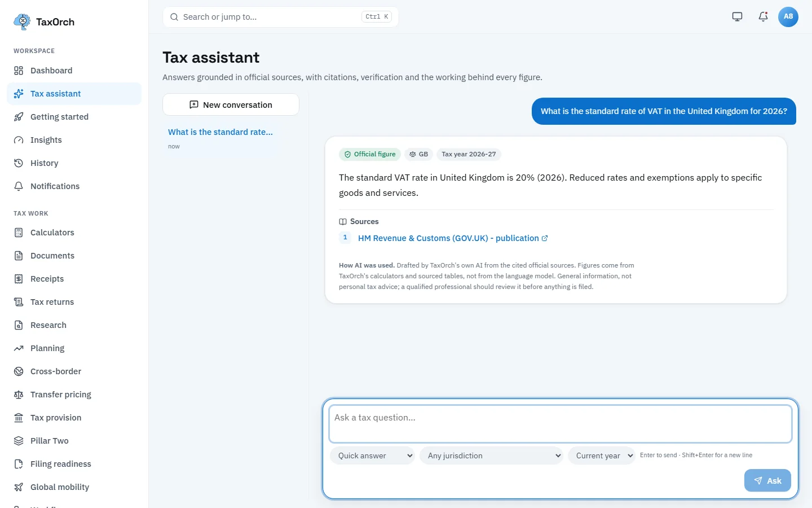Screen dimensions: 812x508
Task: Start a New conversation
Action: pyautogui.click(x=231, y=104)
